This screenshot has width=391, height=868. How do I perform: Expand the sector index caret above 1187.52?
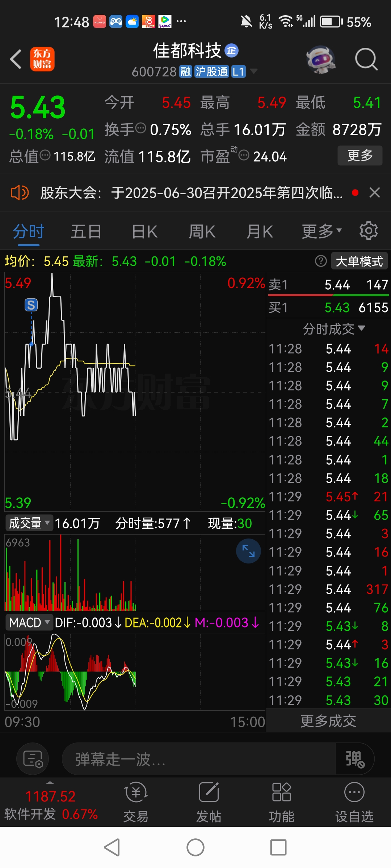click(x=50, y=783)
